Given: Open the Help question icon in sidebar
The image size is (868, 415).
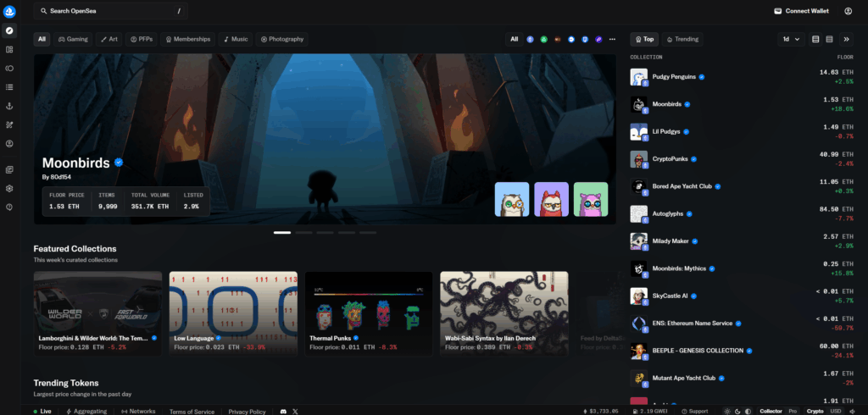Looking at the screenshot, I should tap(9, 207).
